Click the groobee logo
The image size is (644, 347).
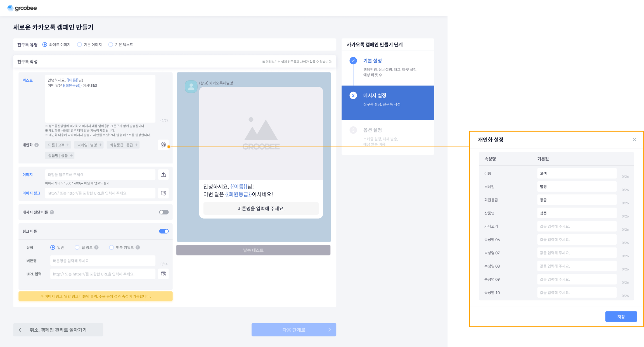[22, 8]
